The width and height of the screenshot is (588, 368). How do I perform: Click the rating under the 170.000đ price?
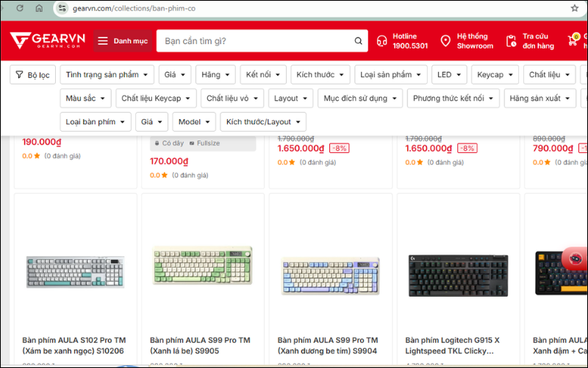click(x=179, y=175)
